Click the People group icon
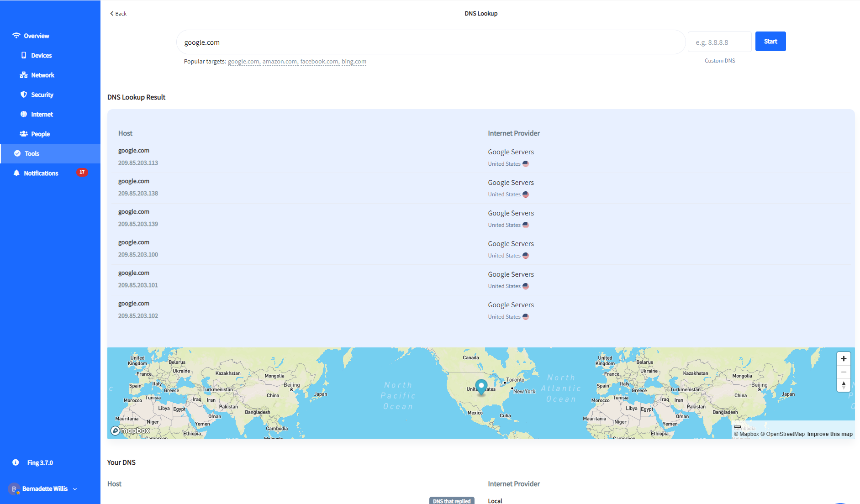Screen dimensions: 860x504 [x=24, y=134]
